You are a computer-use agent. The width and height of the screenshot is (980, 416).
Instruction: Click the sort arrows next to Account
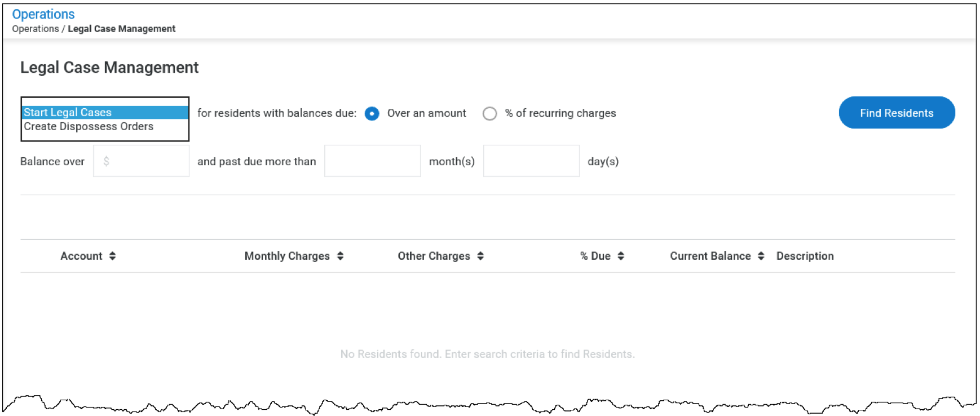click(112, 256)
